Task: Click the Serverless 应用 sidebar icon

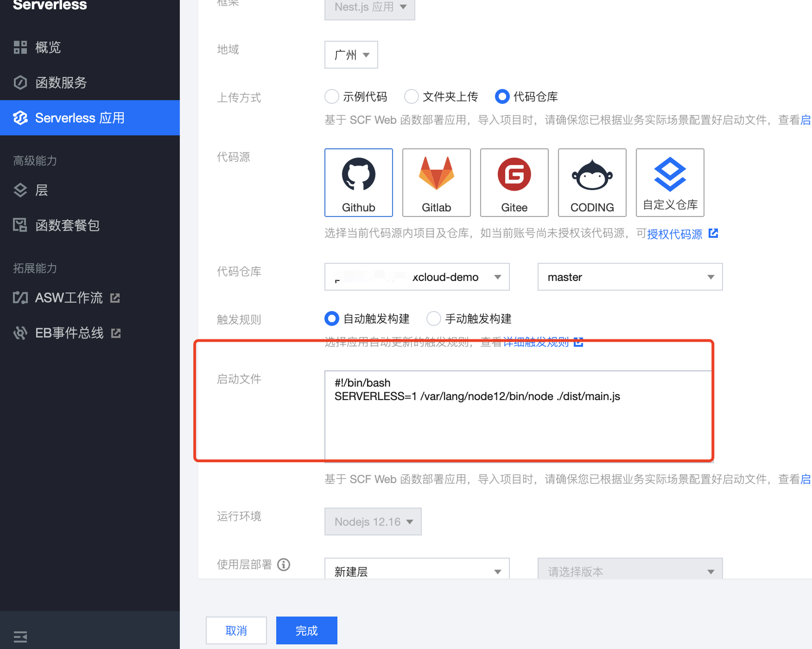Action: 20,118
